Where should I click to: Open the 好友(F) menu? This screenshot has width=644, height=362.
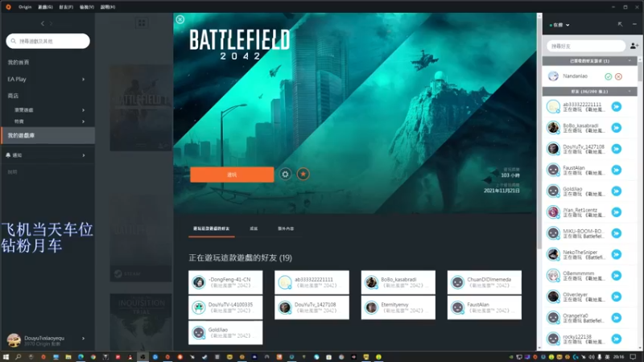click(x=66, y=7)
